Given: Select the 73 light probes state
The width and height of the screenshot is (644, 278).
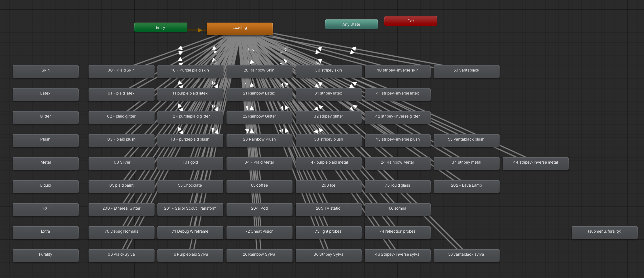Looking at the screenshot, I should 328,231.
